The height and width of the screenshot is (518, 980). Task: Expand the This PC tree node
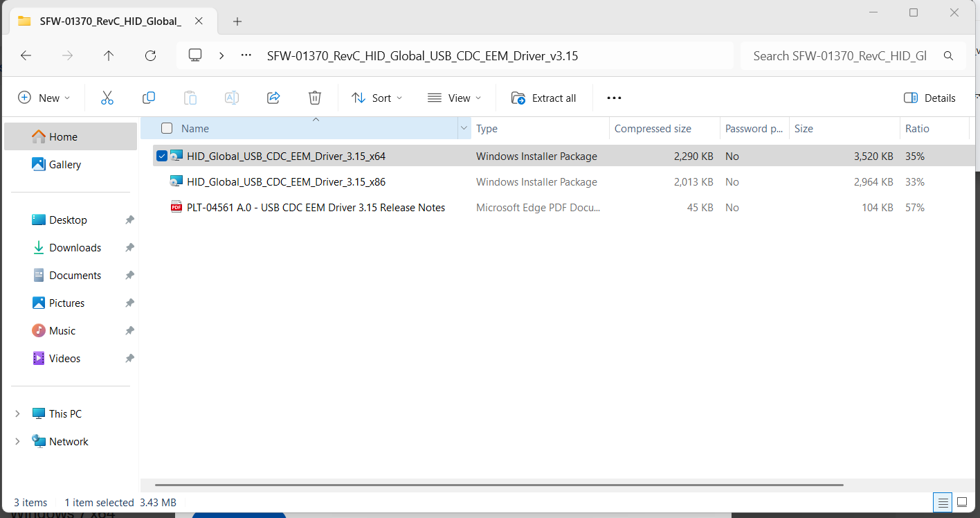(17, 414)
